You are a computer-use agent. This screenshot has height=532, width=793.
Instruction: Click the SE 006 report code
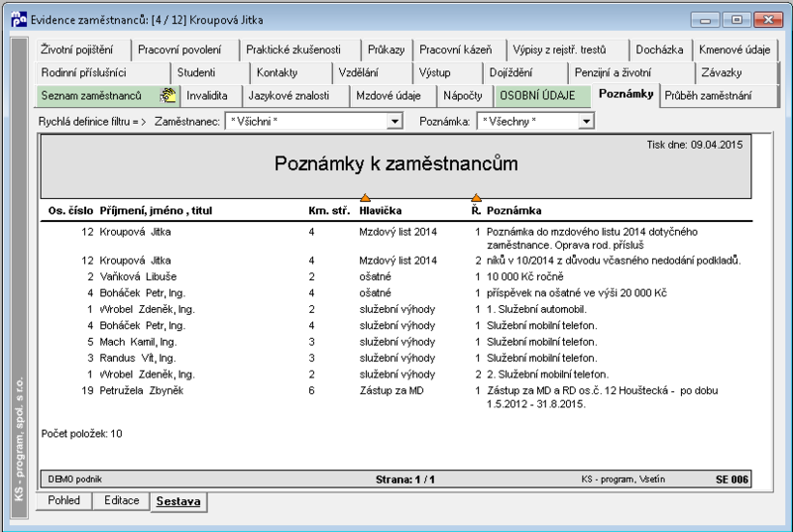point(732,479)
